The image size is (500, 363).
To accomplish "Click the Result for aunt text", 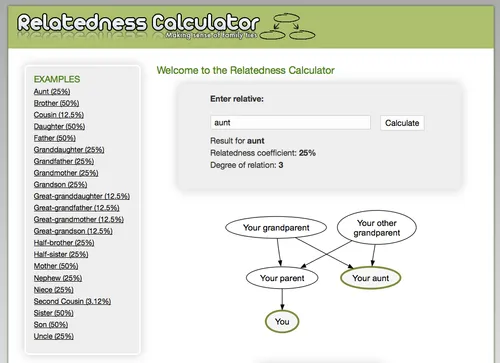I will point(237,141).
